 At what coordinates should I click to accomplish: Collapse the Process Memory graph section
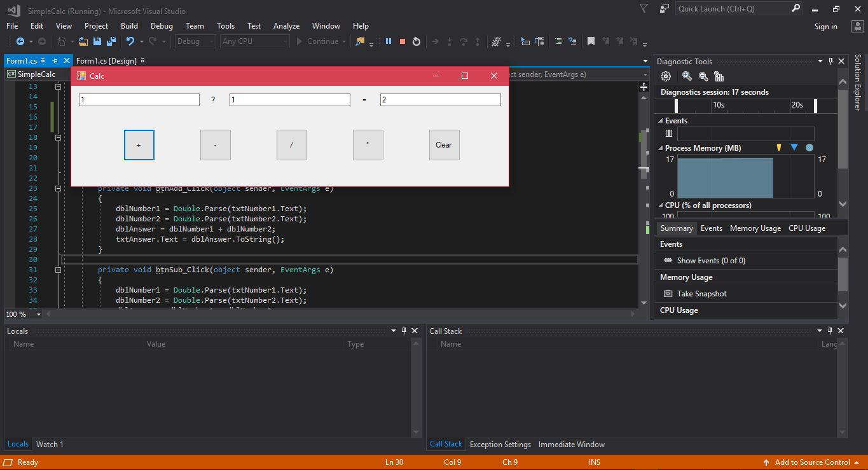[661, 148]
